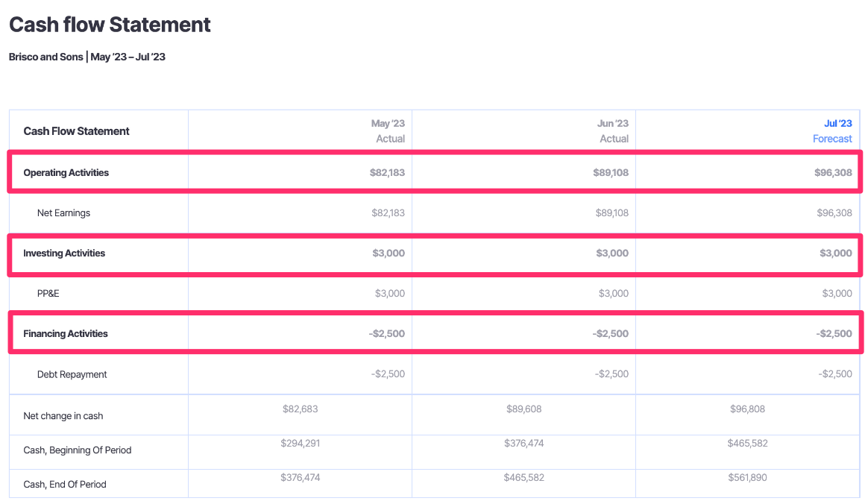Click Cash, Beginning Of Period label
This screenshot has width=868, height=504.
(x=78, y=450)
